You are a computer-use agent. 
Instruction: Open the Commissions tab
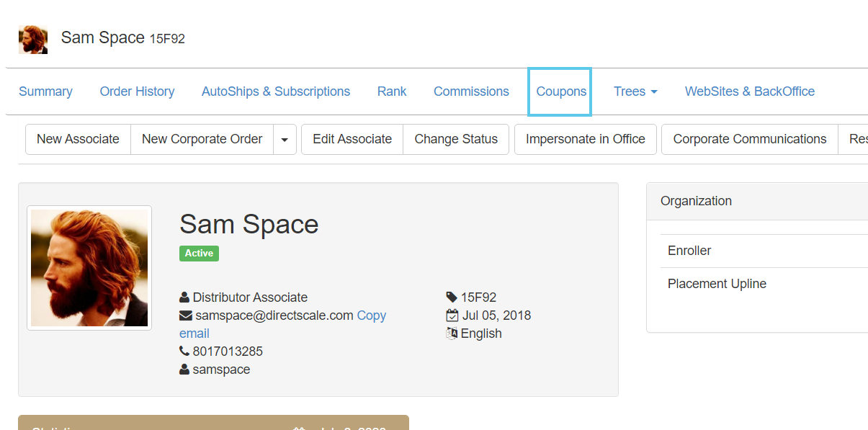471,91
